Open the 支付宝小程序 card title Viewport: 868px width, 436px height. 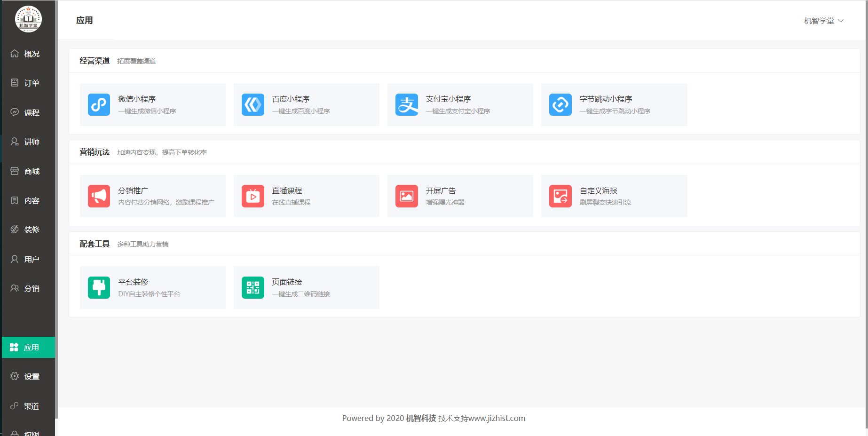click(x=448, y=99)
